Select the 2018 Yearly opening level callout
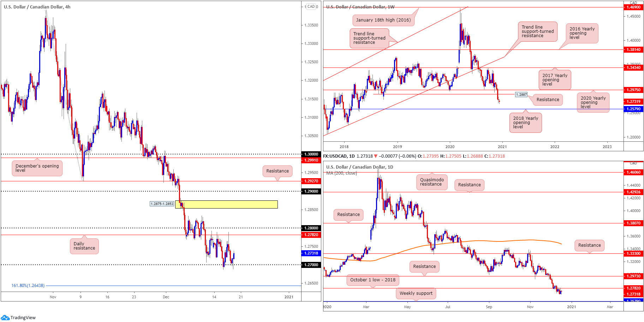The height and width of the screenshot is (322, 644). pyautogui.click(x=525, y=123)
